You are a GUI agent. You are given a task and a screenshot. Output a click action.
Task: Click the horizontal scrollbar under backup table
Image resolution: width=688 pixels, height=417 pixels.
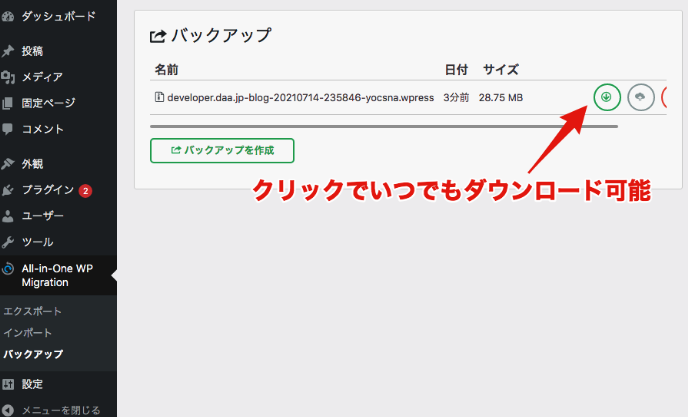[x=384, y=126]
